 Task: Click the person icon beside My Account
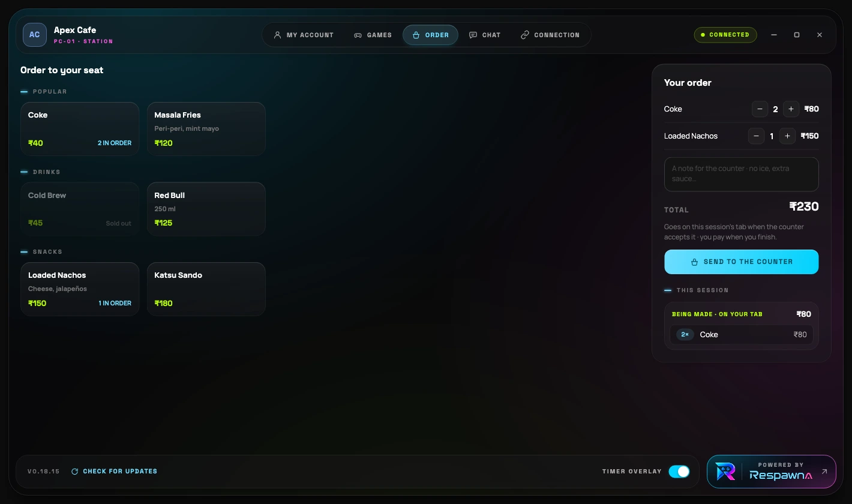point(277,35)
